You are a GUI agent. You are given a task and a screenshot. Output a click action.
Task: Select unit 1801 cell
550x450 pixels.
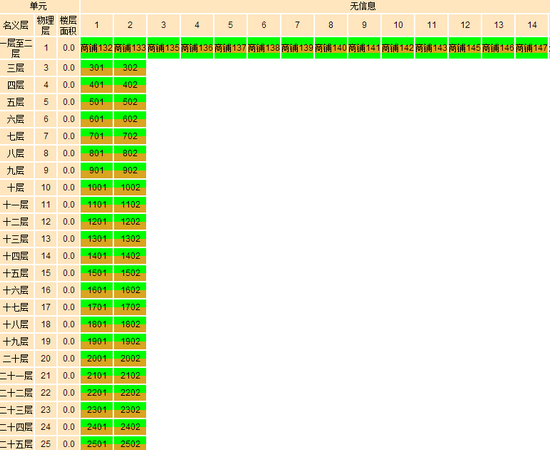[96, 324]
